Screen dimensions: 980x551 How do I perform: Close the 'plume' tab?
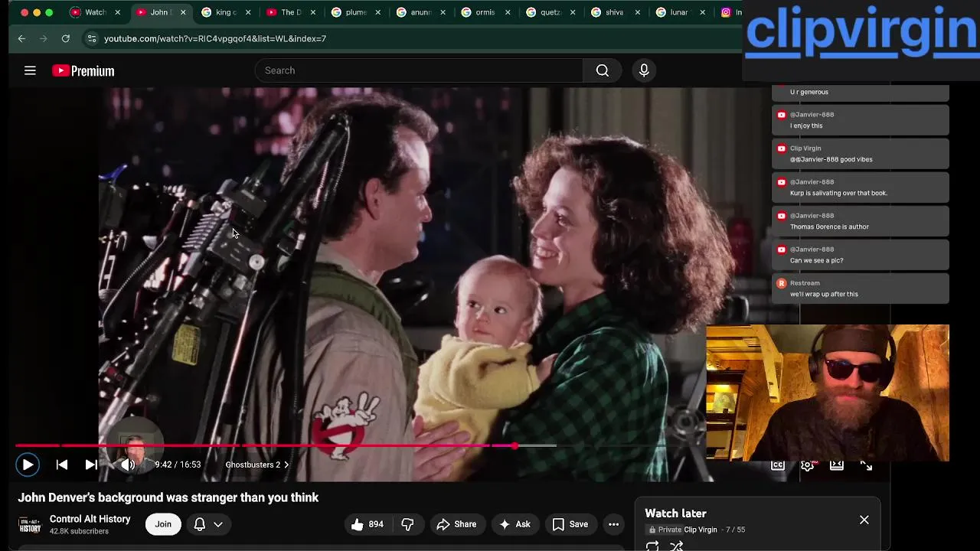[x=377, y=12]
